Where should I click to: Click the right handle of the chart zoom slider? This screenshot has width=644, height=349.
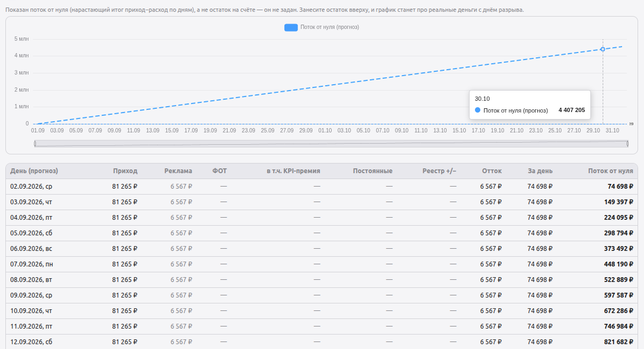click(x=627, y=144)
